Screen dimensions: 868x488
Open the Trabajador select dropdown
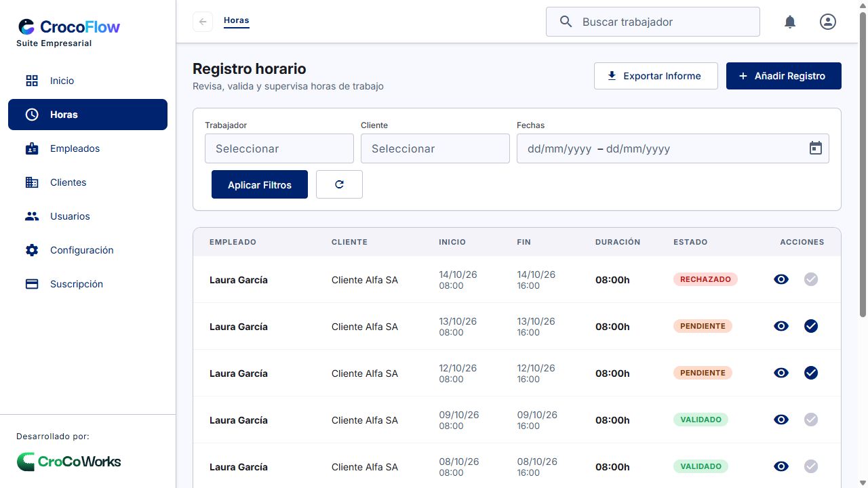tap(279, 148)
